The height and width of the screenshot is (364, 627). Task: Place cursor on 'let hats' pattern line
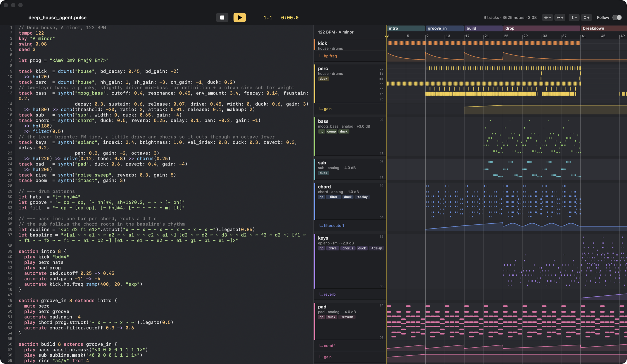(49, 197)
